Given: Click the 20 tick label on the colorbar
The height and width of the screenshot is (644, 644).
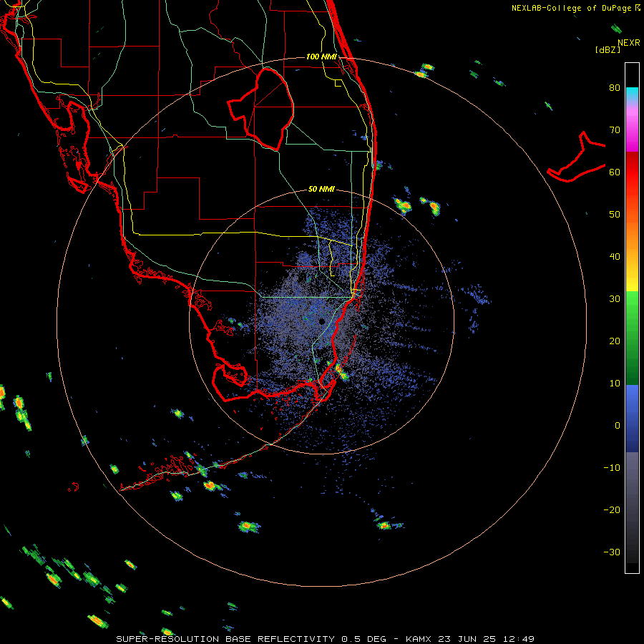Looking at the screenshot, I should [615, 341].
